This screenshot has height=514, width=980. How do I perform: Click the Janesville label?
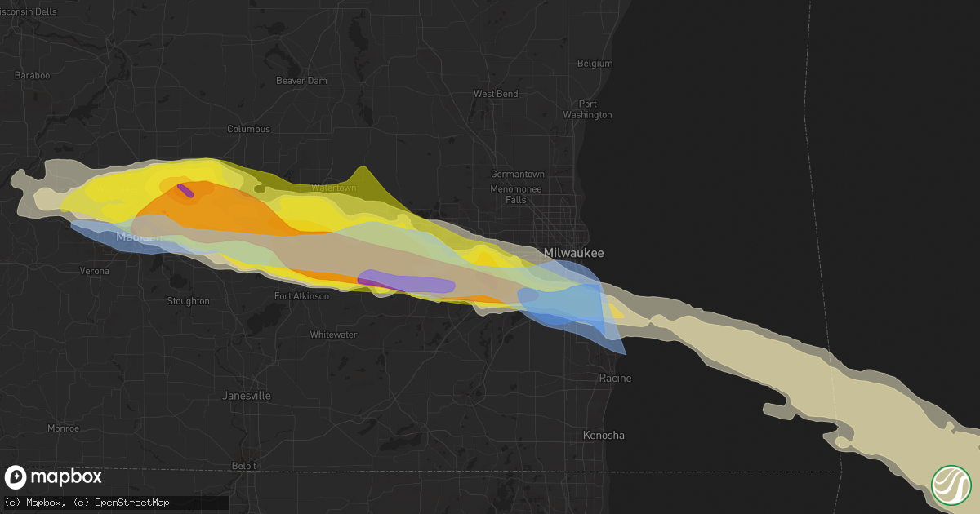click(247, 396)
